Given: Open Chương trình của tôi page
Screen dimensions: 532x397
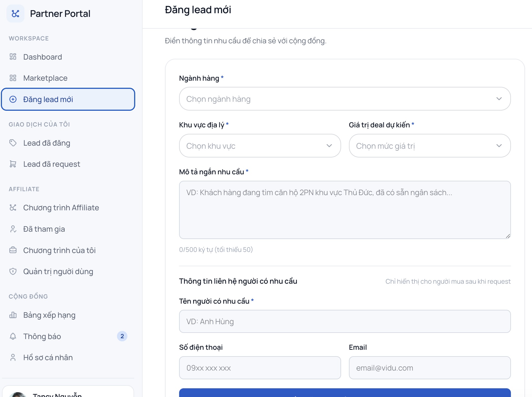Looking at the screenshot, I should coord(68,250).
